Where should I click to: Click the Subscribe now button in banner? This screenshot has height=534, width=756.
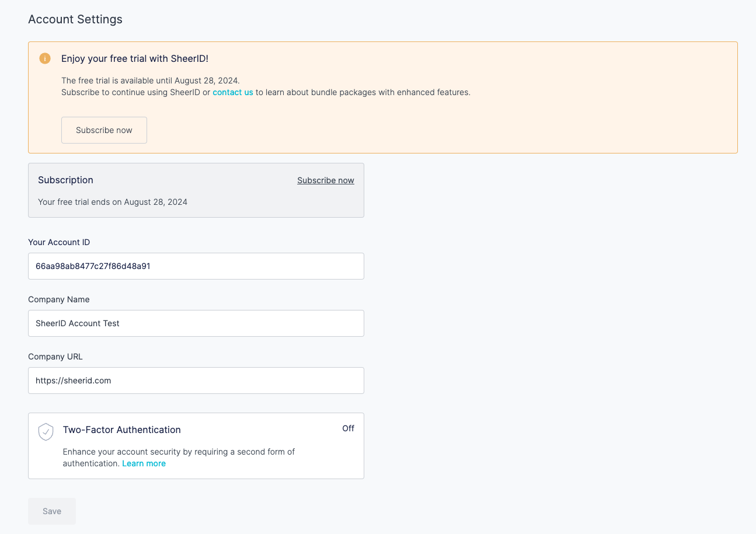(x=104, y=130)
